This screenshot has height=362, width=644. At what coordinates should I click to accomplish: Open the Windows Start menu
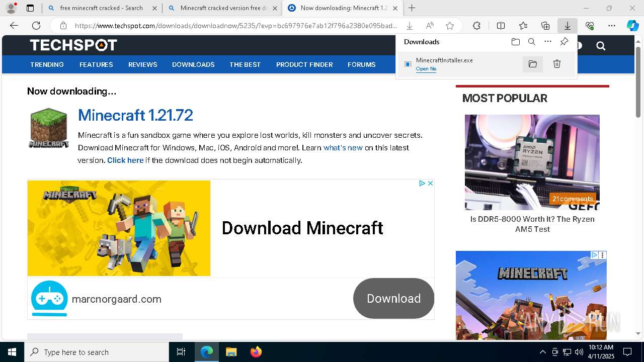point(12,352)
